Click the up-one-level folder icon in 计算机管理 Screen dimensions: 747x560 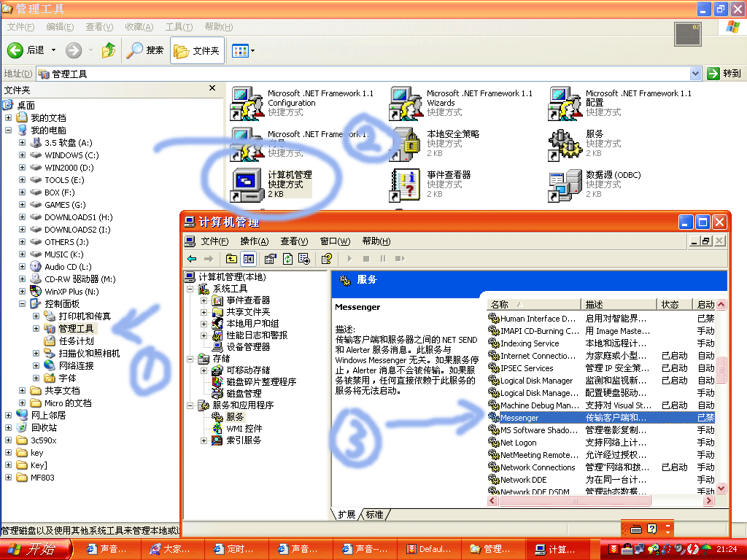231,259
